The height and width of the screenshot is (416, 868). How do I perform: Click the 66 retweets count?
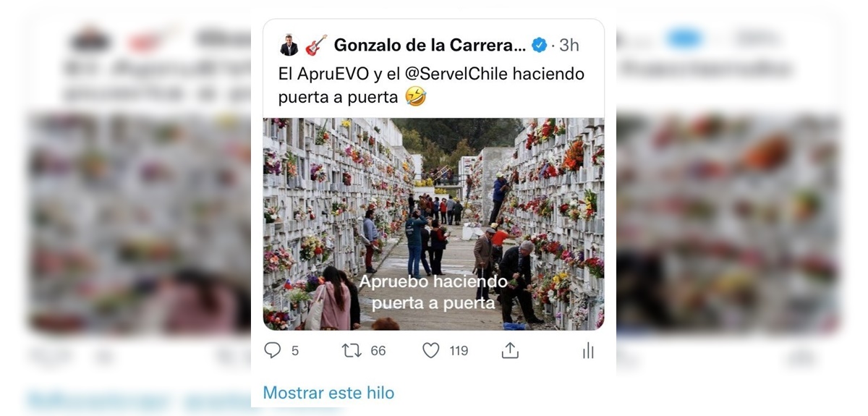[x=378, y=351]
